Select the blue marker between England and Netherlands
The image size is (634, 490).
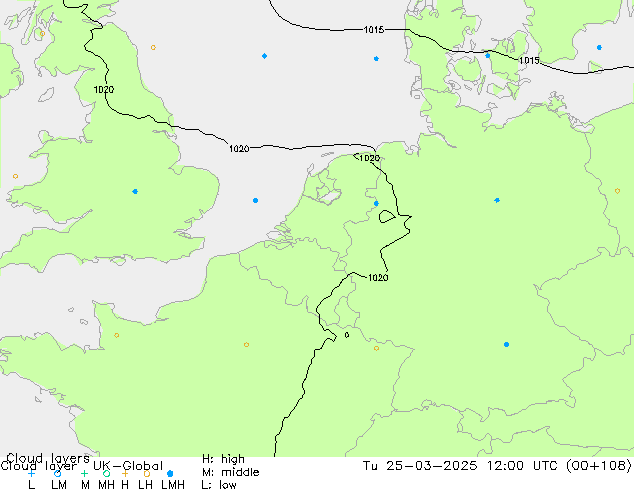(x=256, y=201)
